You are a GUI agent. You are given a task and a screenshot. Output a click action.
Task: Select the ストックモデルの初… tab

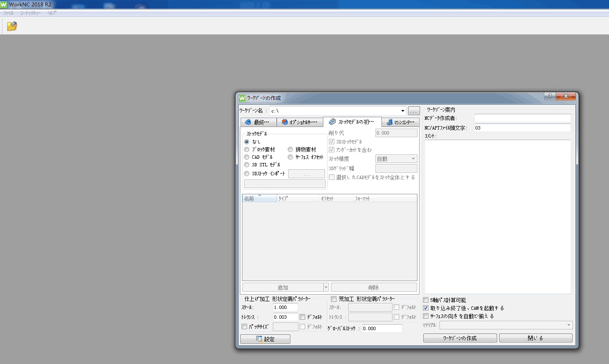(352, 121)
